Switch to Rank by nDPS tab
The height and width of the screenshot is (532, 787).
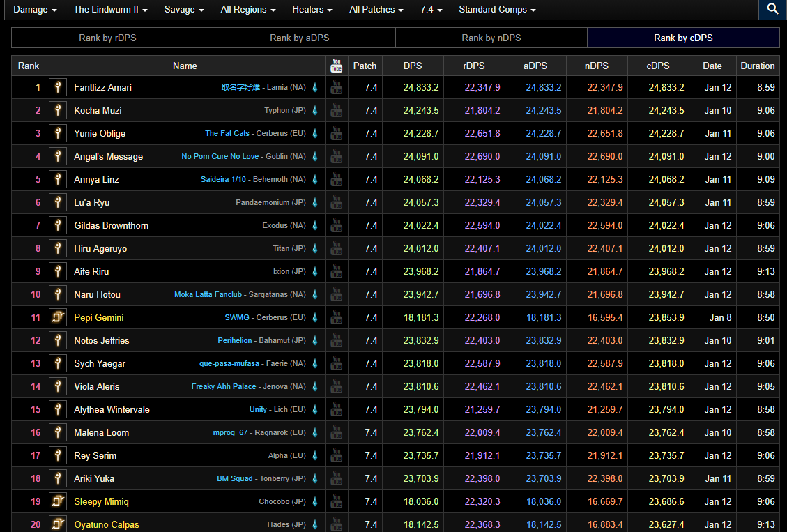pyautogui.click(x=491, y=38)
